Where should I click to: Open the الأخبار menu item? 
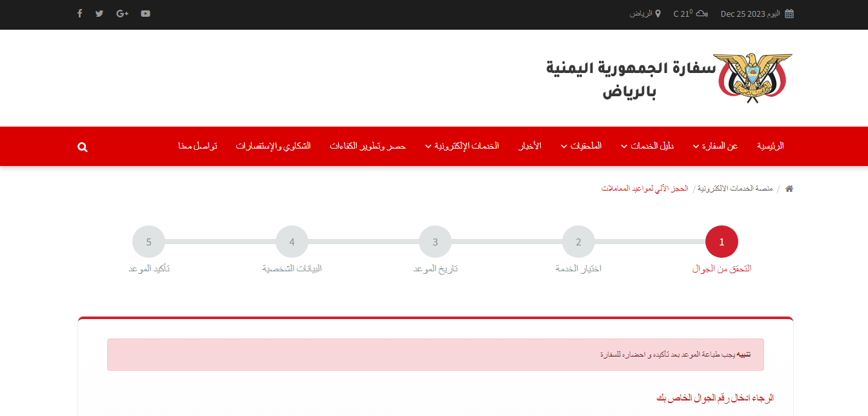click(530, 146)
